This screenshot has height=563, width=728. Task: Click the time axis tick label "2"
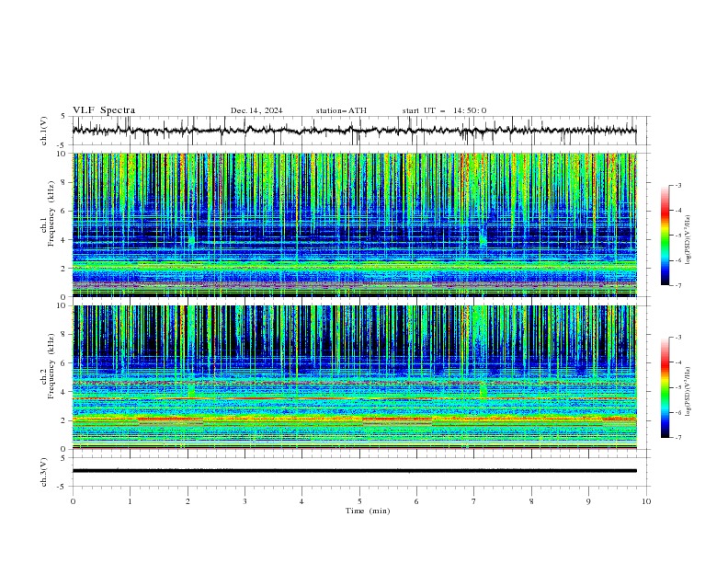(x=188, y=501)
